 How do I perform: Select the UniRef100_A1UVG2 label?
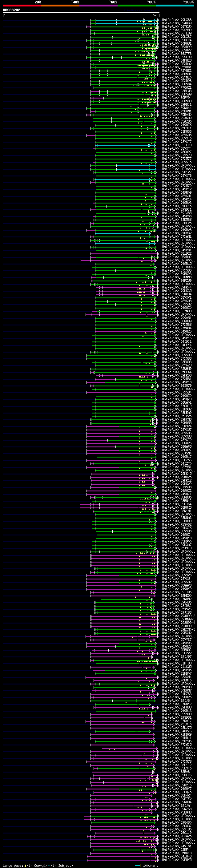(177, 233)
